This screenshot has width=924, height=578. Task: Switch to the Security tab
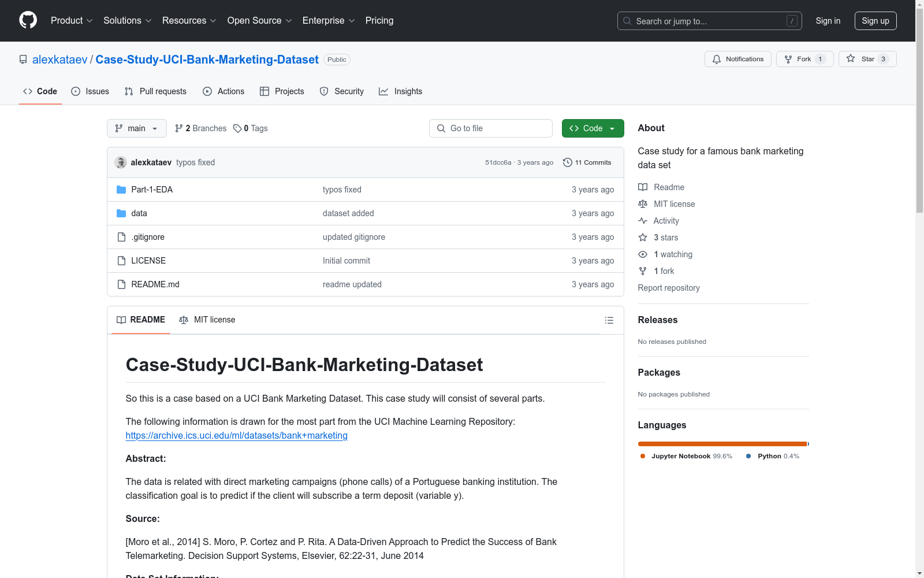[342, 91]
